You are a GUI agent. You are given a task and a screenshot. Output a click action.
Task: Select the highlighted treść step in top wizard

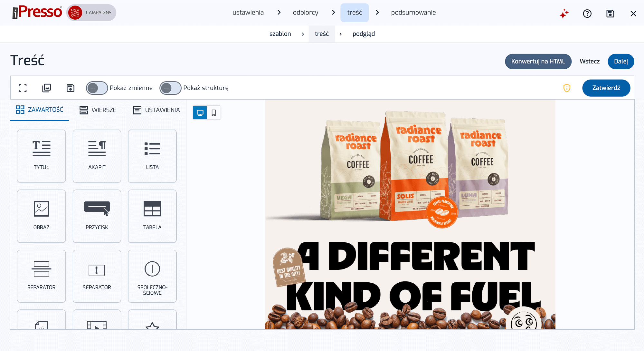(x=355, y=13)
